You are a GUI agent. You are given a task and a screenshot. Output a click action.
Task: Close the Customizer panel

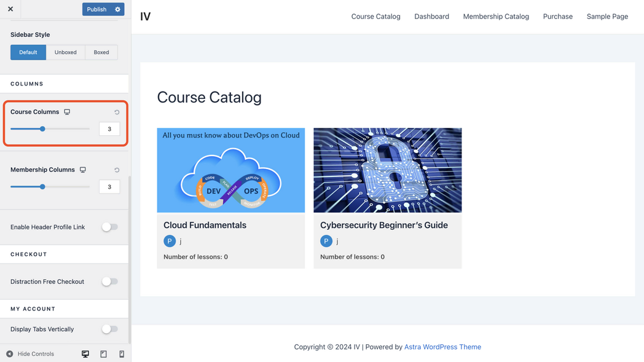(10, 9)
